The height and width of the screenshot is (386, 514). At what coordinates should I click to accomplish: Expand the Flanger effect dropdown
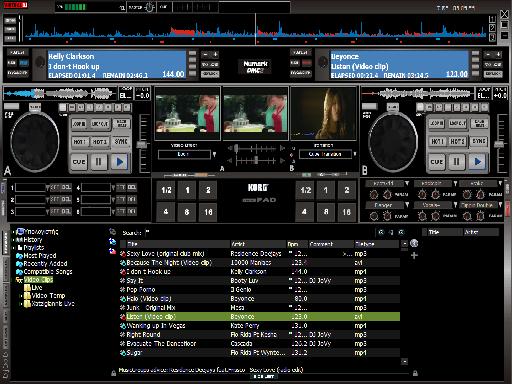tap(407, 205)
